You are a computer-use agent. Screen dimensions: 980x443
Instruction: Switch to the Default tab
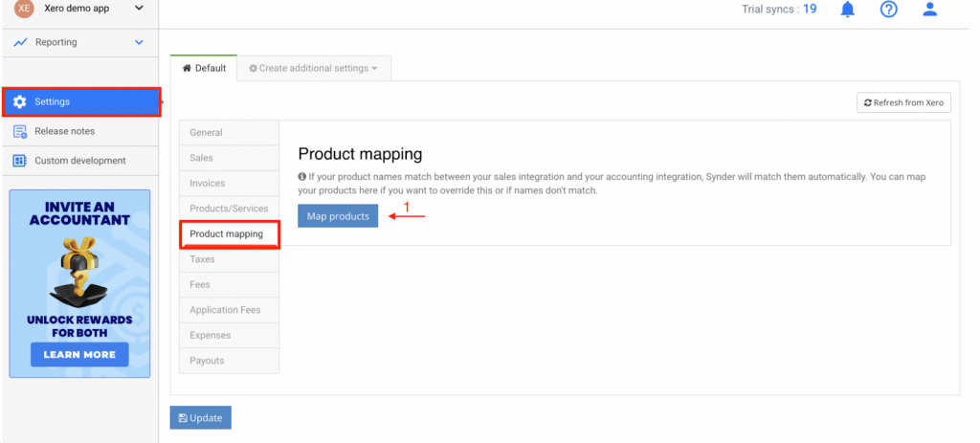pos(204,68)
